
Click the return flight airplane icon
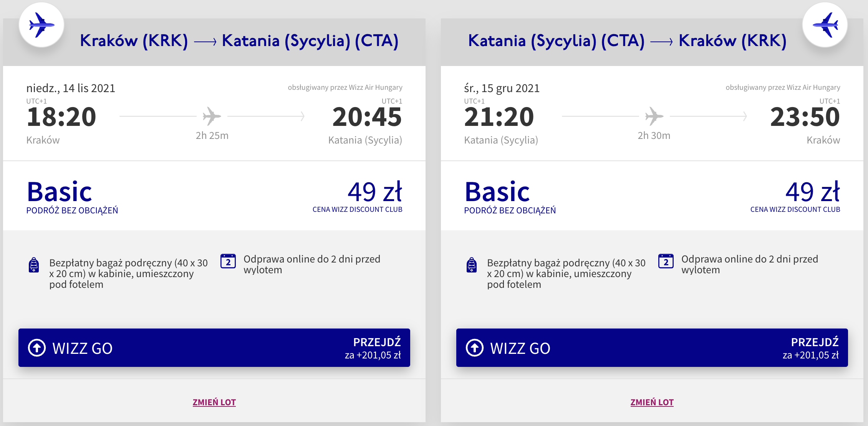(825, 25)
